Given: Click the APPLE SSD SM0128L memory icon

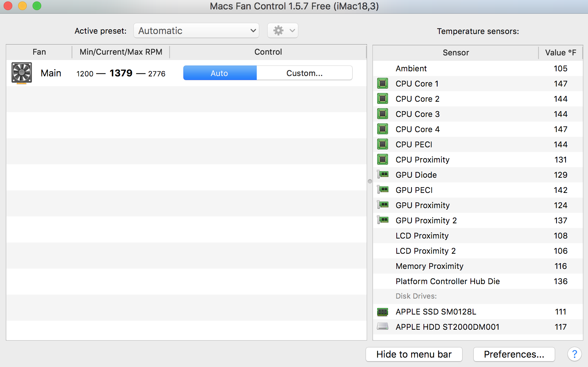Looking at the screenshot, I should click(x=383, y=312).
